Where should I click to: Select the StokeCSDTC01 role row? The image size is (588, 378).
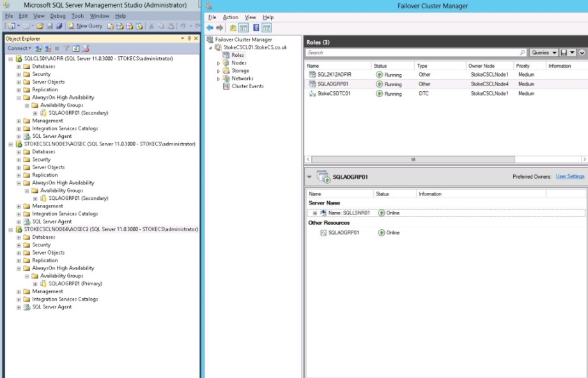click(445, 94)
